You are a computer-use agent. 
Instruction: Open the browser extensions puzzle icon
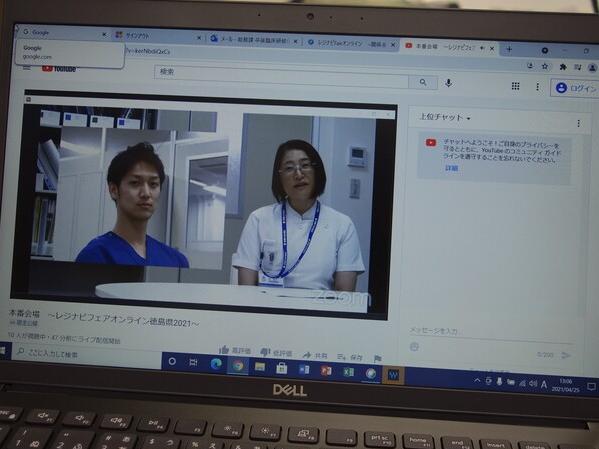[x=563, y=67]
